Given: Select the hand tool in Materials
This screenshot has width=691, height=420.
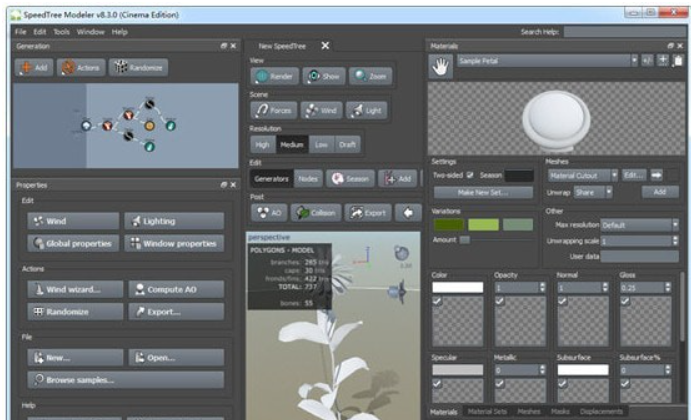Looking at the screenshot, I should (x=440, y=67).
